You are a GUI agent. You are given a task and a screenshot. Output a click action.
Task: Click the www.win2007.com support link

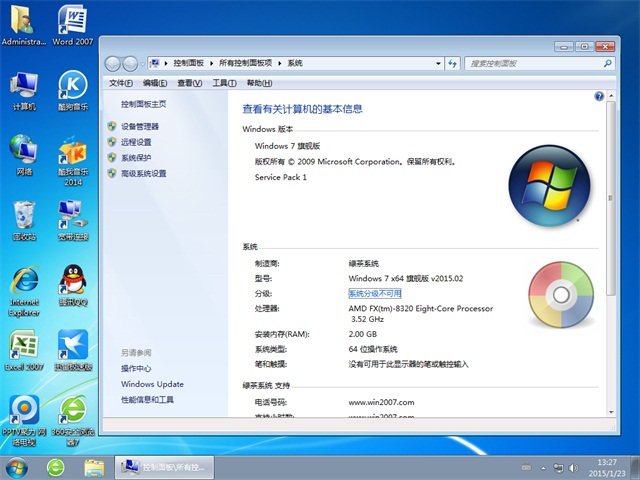click(381, 402)
